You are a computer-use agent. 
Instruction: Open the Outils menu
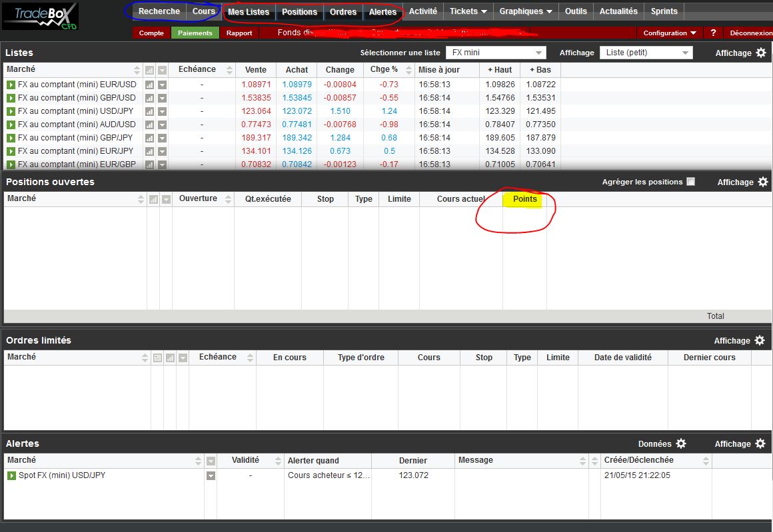(x=576, y=11)
